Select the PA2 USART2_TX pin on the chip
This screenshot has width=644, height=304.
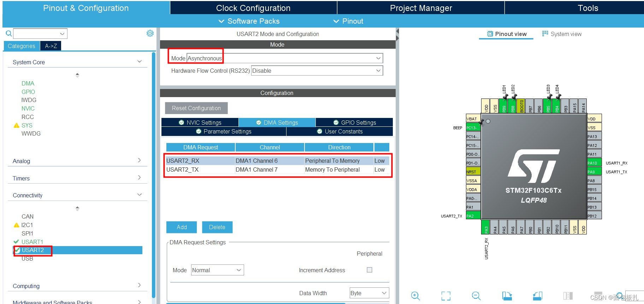pos(473,216)
